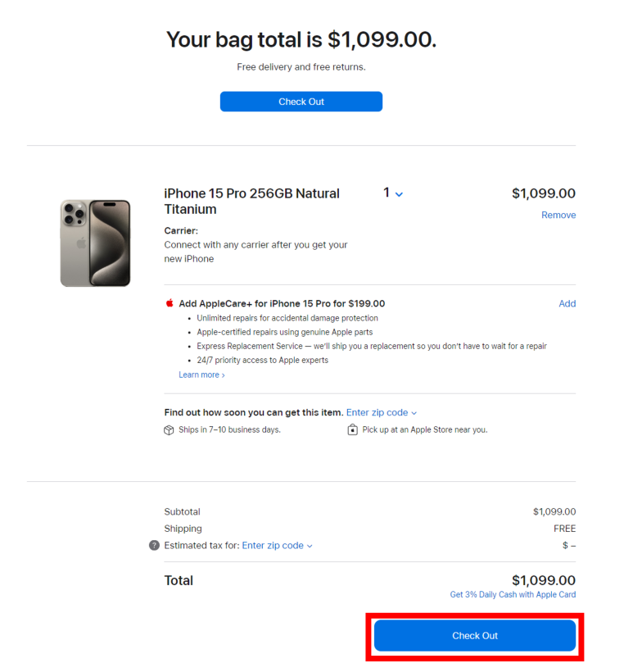Remove the iPhone 15 Pro from bag
633x672 pixels.
click(558, 216)
